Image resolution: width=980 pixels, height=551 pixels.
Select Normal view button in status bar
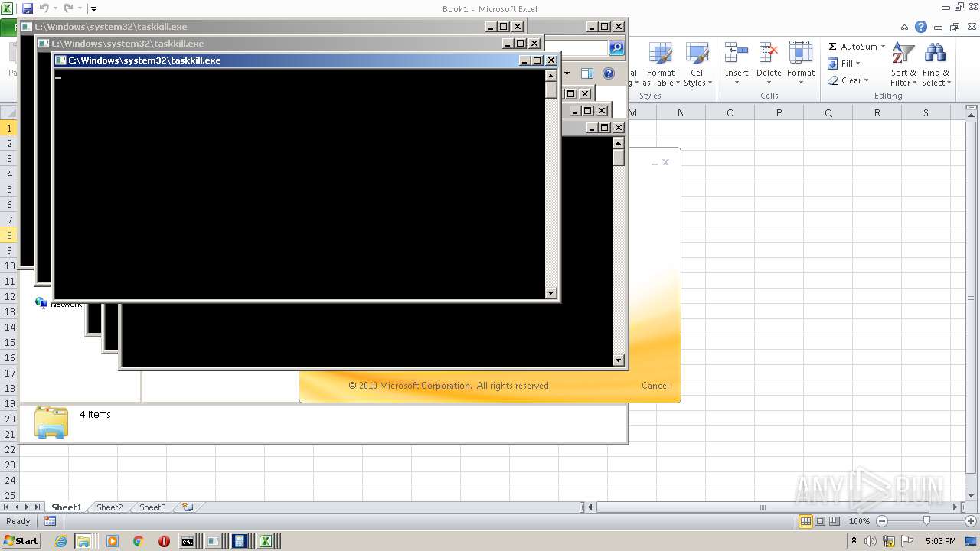(805, 521)
